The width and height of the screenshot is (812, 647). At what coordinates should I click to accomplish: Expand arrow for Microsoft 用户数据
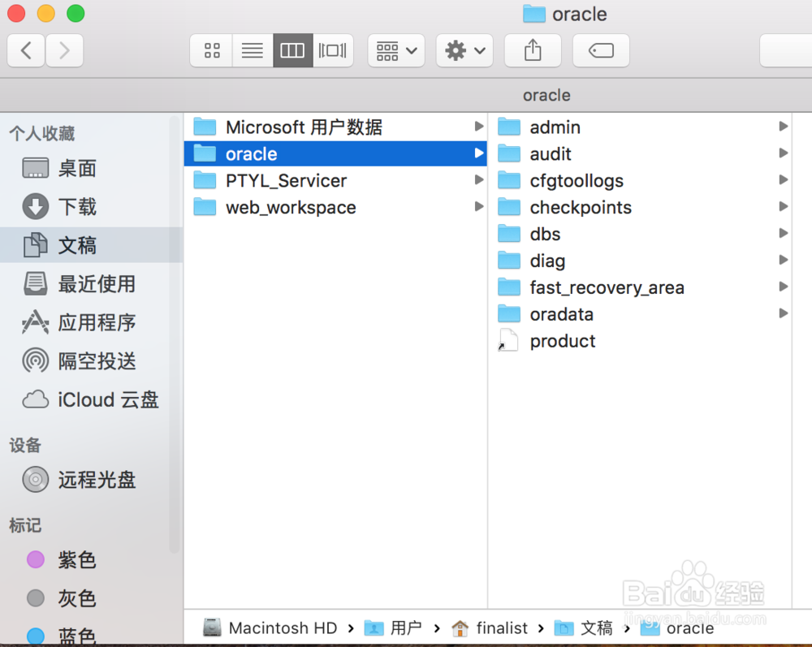click(x=479, y=127)
